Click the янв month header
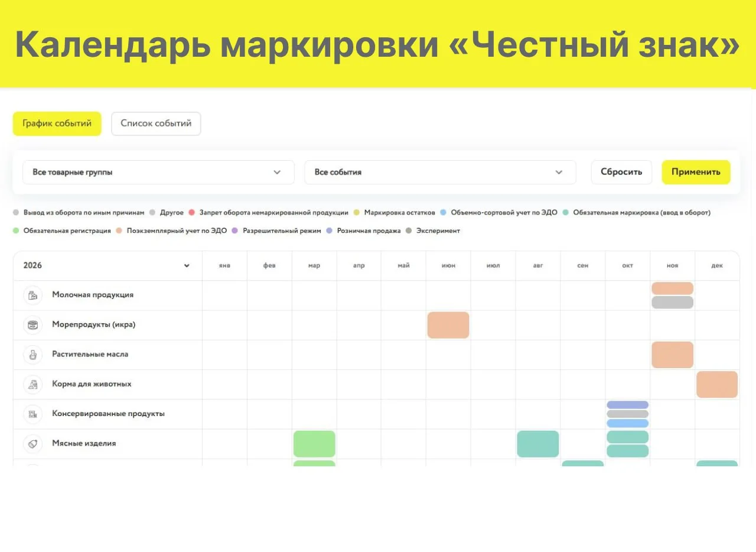756x552 pixels. tap(224, 265)
